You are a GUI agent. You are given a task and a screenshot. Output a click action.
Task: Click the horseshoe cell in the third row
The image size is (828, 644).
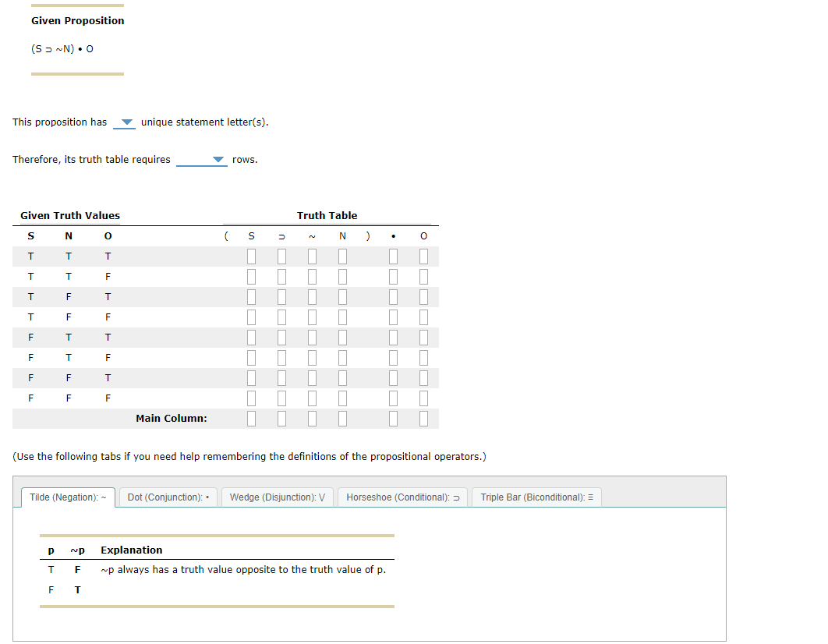click(281, 296)
